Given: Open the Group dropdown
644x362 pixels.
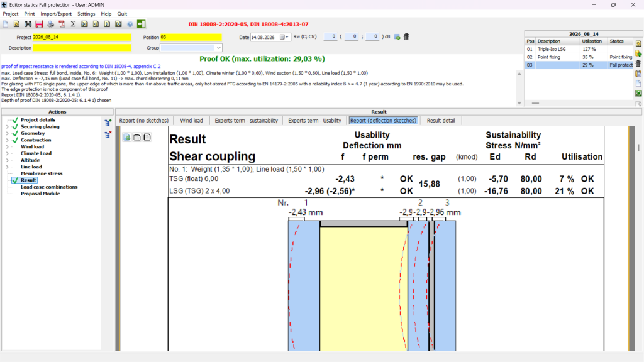Looking at the screenshot, I should point(218,48).
